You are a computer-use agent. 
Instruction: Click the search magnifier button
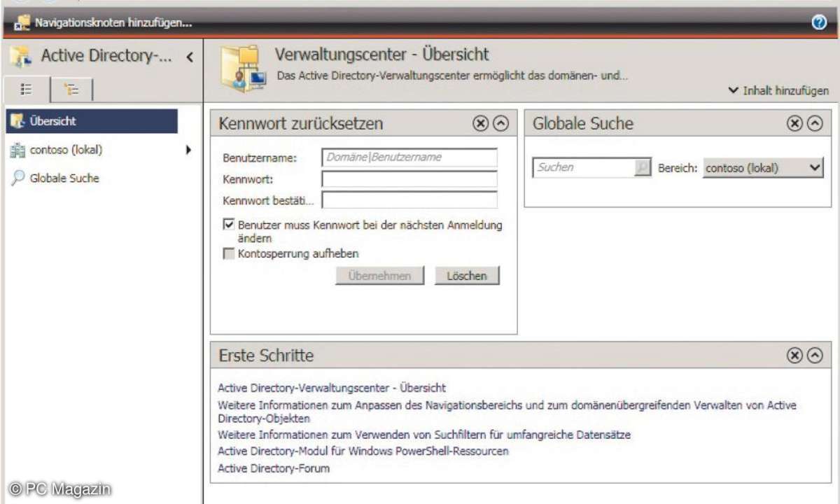click(x=643, y=168)
